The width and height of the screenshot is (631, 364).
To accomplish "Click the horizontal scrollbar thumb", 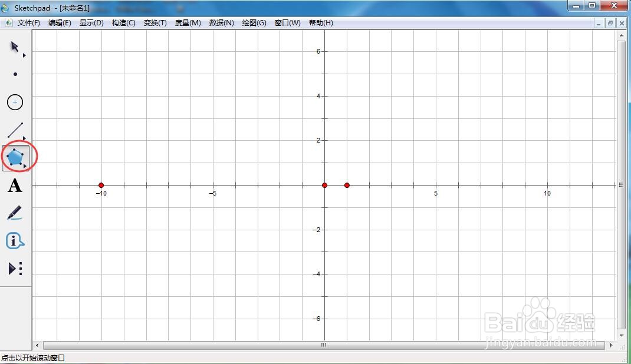I will [x=324, y=345].
